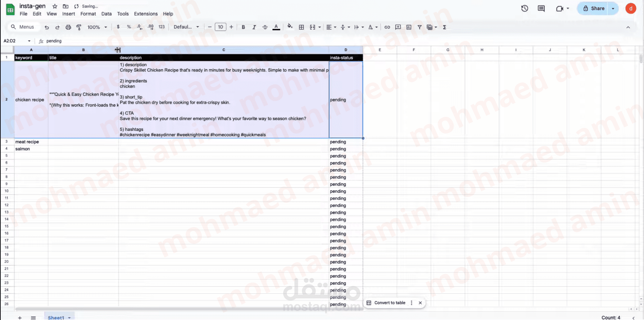The height and width of the screenshot is (320, 644).
Task: Click the Redo icon
Action: 57,27
